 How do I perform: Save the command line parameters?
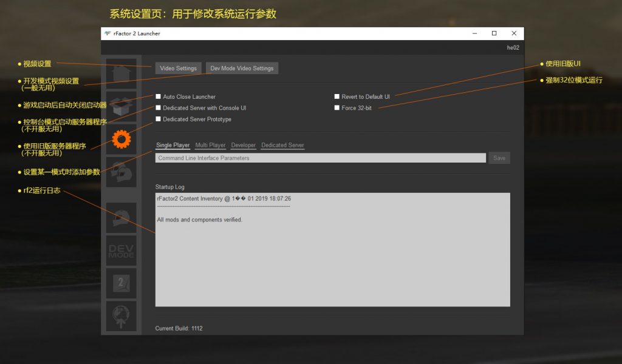coord(499,158)
